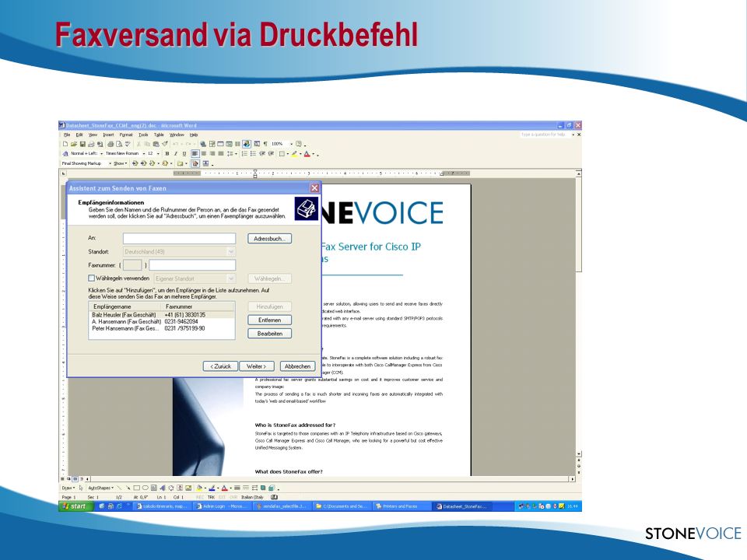Choose the Fill Color bucket on Drawing toolbar
Screen dimensions: 747x560
tap(200, 488)
